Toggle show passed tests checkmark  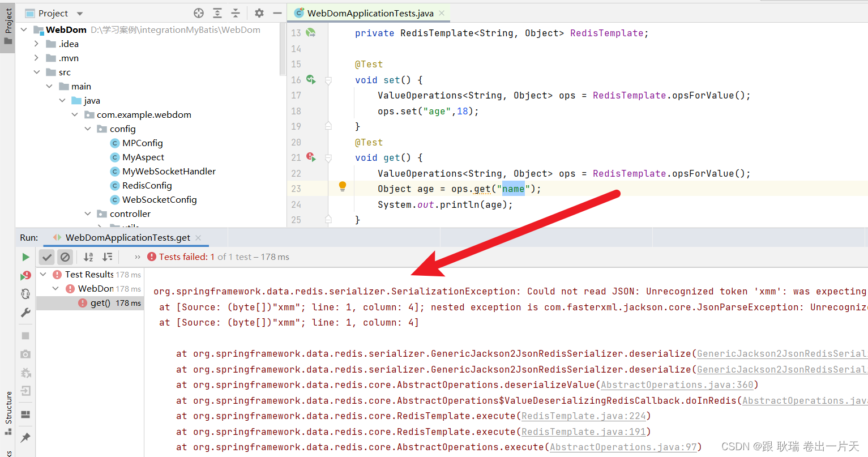46,257
